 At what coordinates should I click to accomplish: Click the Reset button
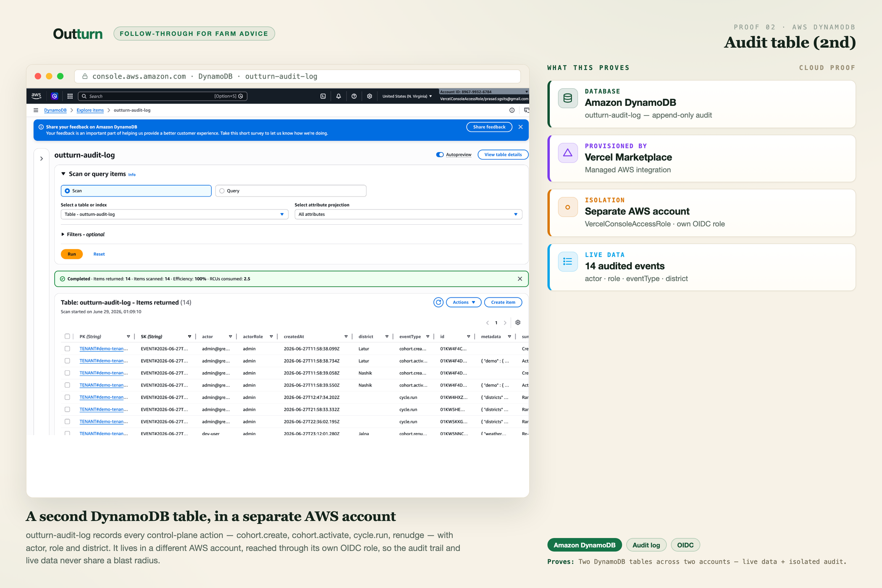[99, 254]
